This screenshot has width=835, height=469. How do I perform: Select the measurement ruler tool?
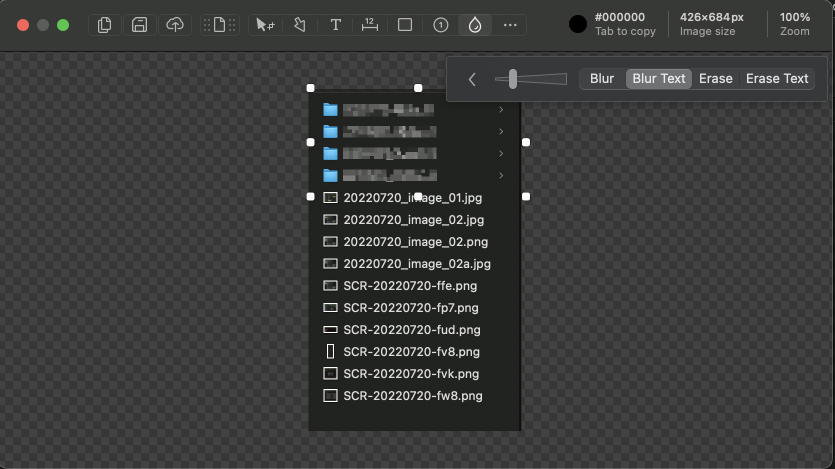370,25
